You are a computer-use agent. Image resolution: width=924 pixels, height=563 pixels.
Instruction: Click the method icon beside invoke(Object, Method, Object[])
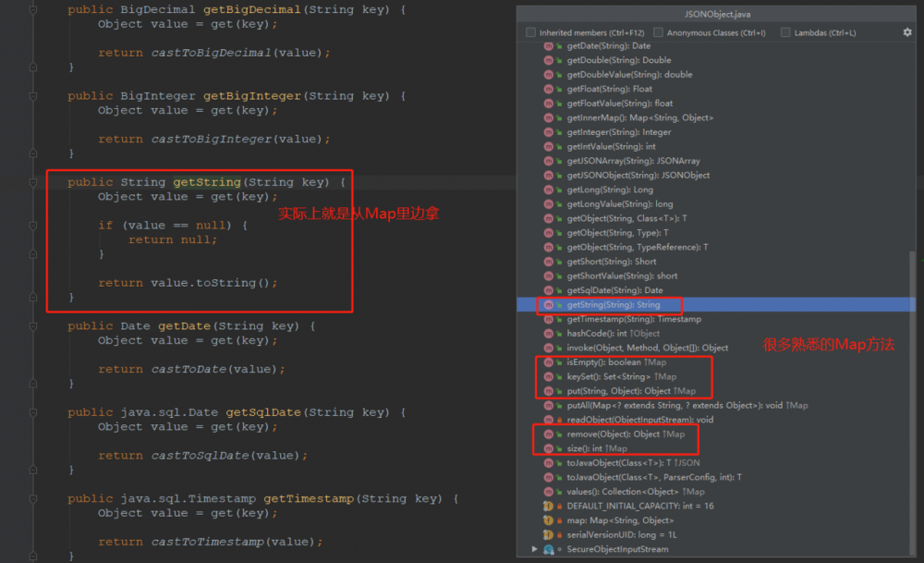pyautogui.click(x=550, y=348)
